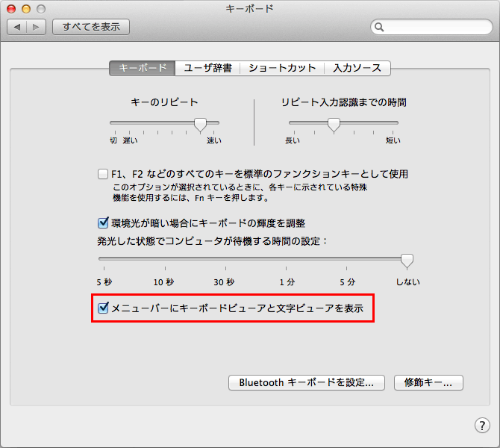Go back with the left arrow button
This screenshot has width=500, height=448.
17,27
